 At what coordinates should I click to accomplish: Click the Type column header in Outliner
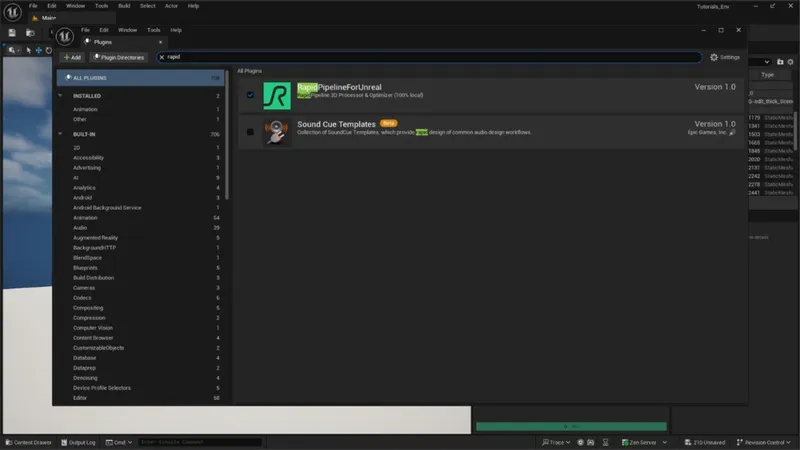click(x=768, y=75)
